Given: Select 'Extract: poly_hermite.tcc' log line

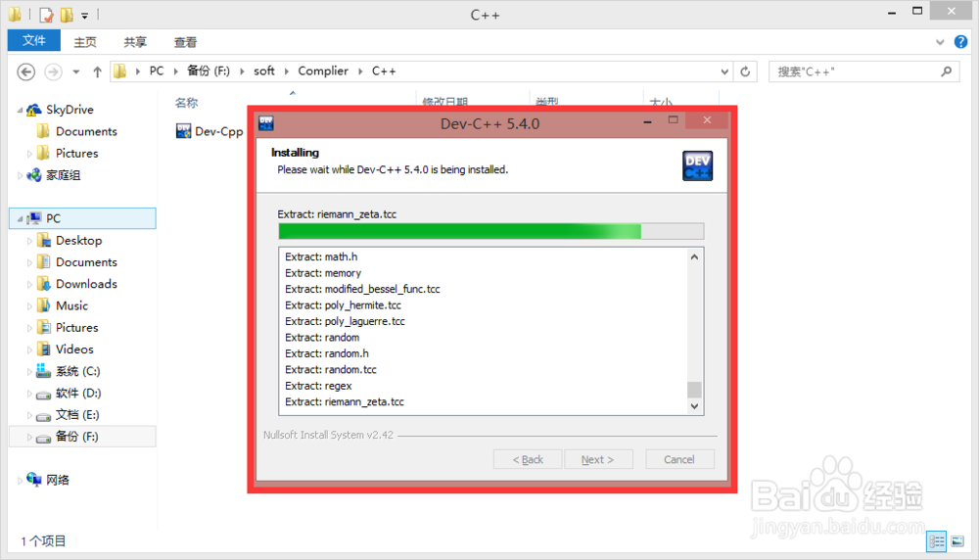Looking at the screenshot, I should pyautogui.click(x=343, y=305).
